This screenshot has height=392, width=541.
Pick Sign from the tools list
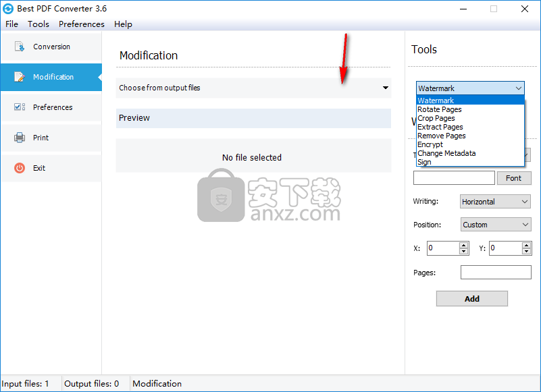470,162
